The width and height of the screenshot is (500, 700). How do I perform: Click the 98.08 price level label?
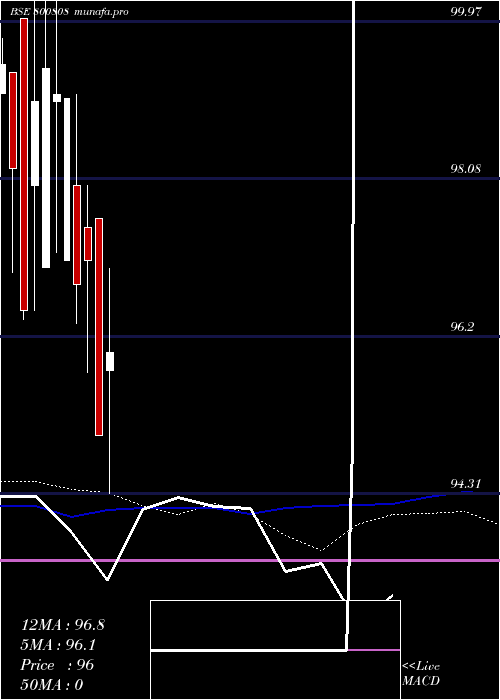click(x=466, y=169)
